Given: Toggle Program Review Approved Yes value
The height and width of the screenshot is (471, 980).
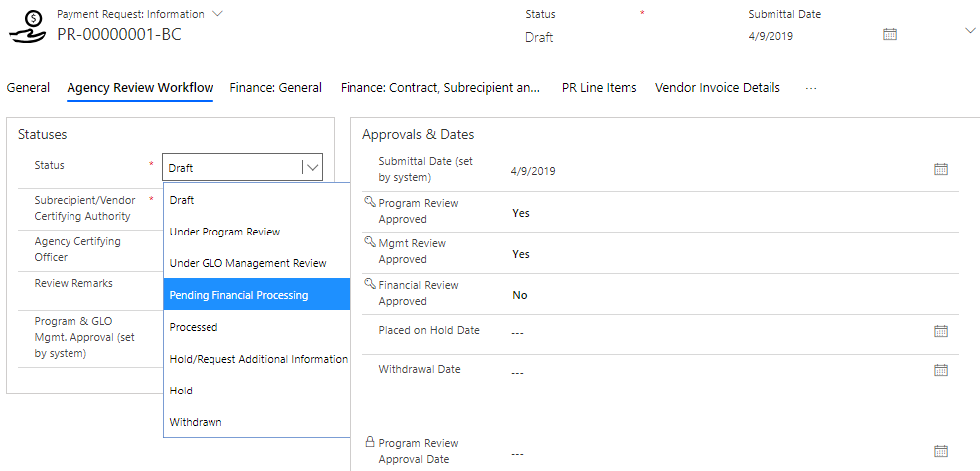Looking at the screenshot, I should coord(521,213).
